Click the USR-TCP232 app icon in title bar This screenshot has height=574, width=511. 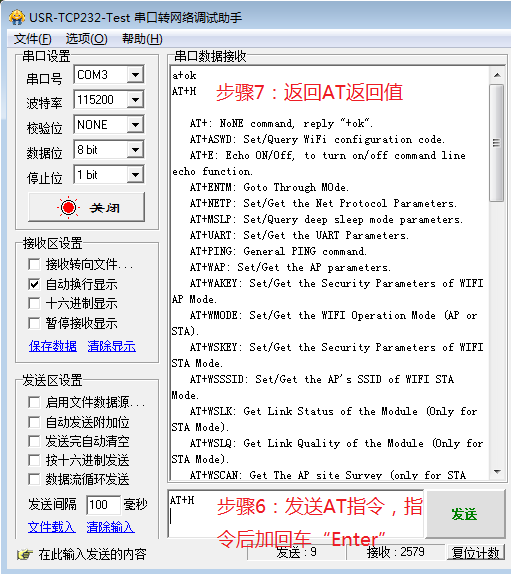(17, 18)
